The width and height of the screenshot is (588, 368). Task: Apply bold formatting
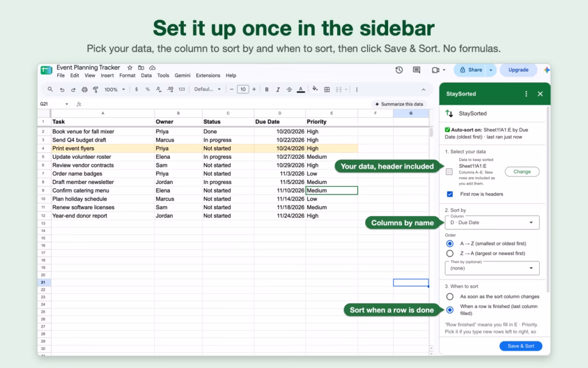click(266, 89)
